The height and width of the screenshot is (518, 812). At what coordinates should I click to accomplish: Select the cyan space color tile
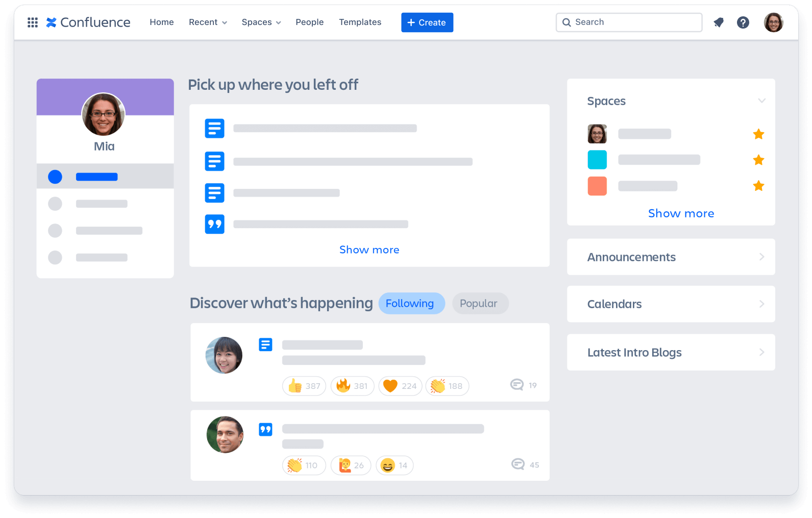tap(597, 160)
